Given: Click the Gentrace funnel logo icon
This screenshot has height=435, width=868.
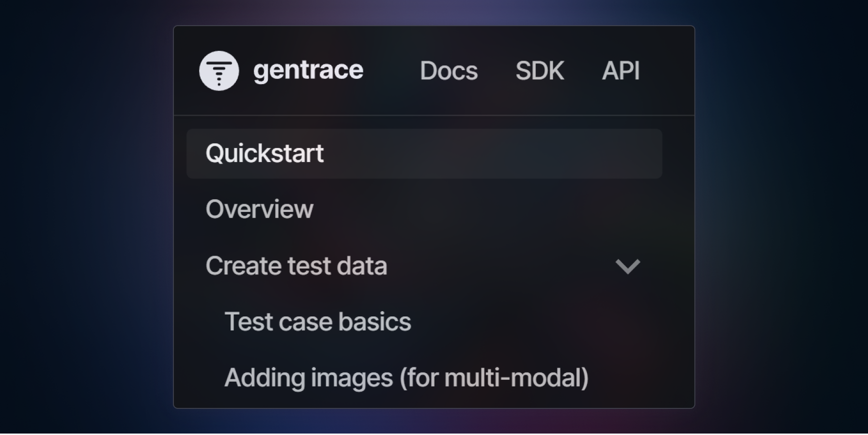Looking at the screenshot, I should click(219, 71).
